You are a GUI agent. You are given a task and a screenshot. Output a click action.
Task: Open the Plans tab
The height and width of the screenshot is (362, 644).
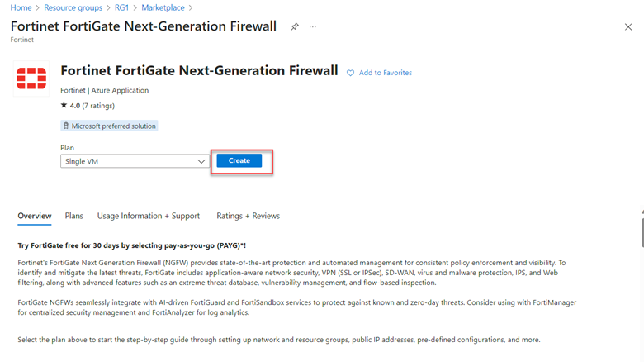point(74,216)
